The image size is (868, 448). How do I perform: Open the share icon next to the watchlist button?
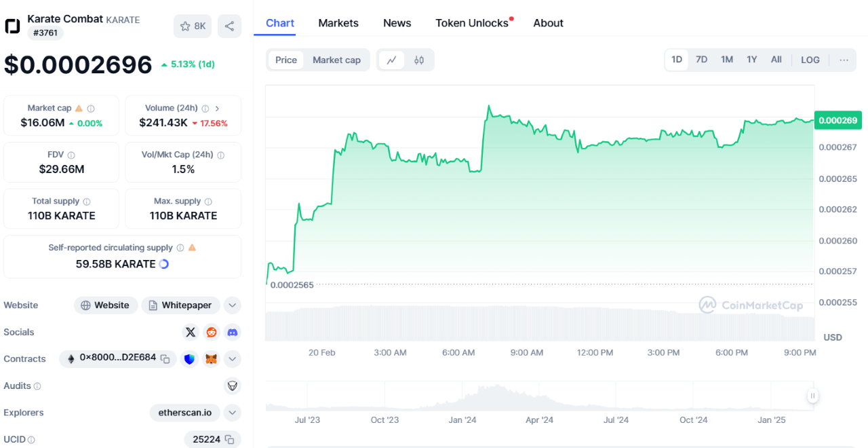pos(229,26)
